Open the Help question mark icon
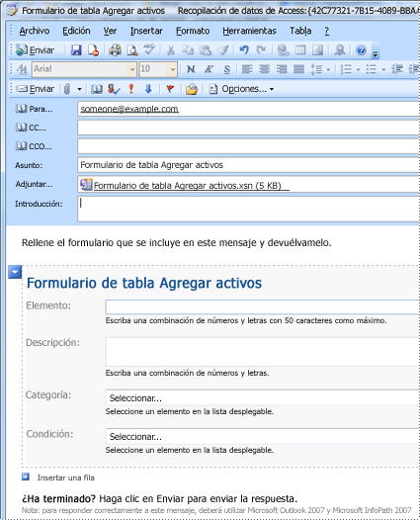Viewport: 420px width, 520px height. click(x=361, y=50)
